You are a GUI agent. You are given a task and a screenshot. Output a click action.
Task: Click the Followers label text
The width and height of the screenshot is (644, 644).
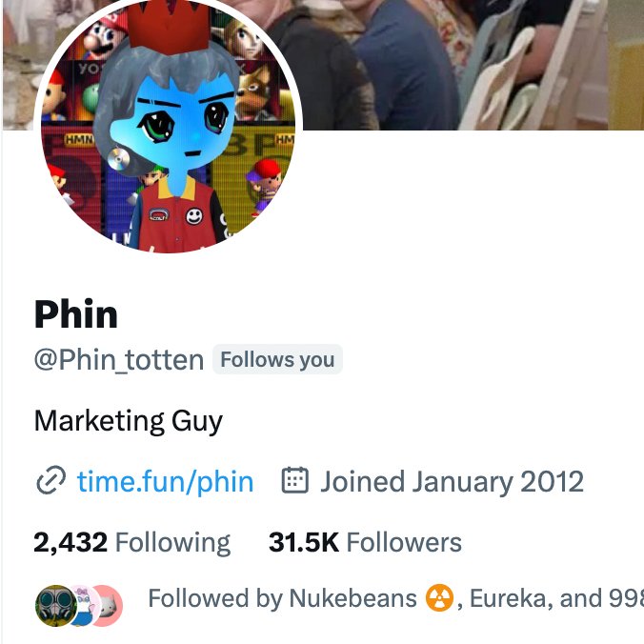click(404, 543)
